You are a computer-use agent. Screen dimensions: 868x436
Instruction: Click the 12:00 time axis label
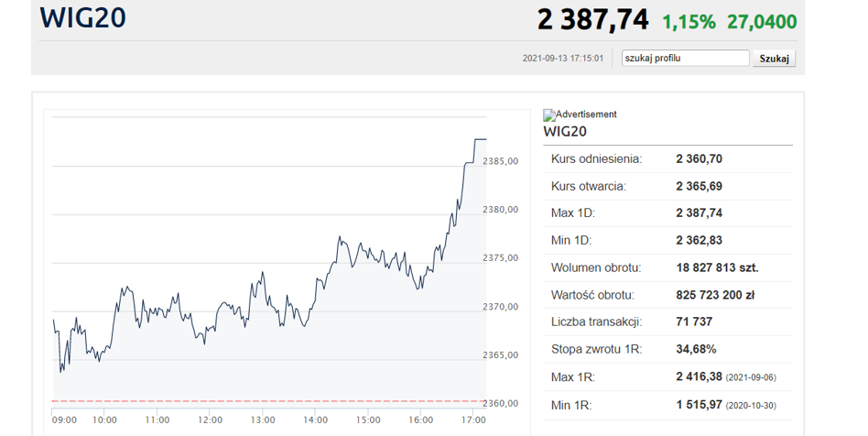pyautogui.click(x=210, y=420)
